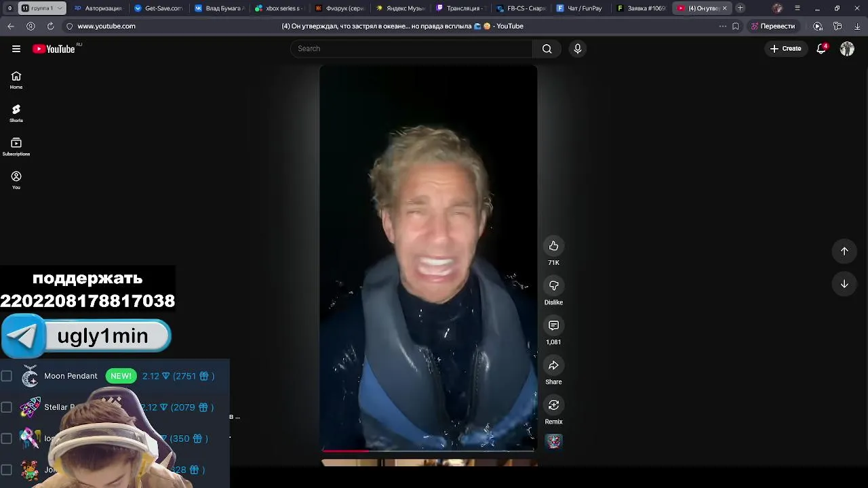Click the Shorts video player
The image size is (868, 488).
pos(428,258)
